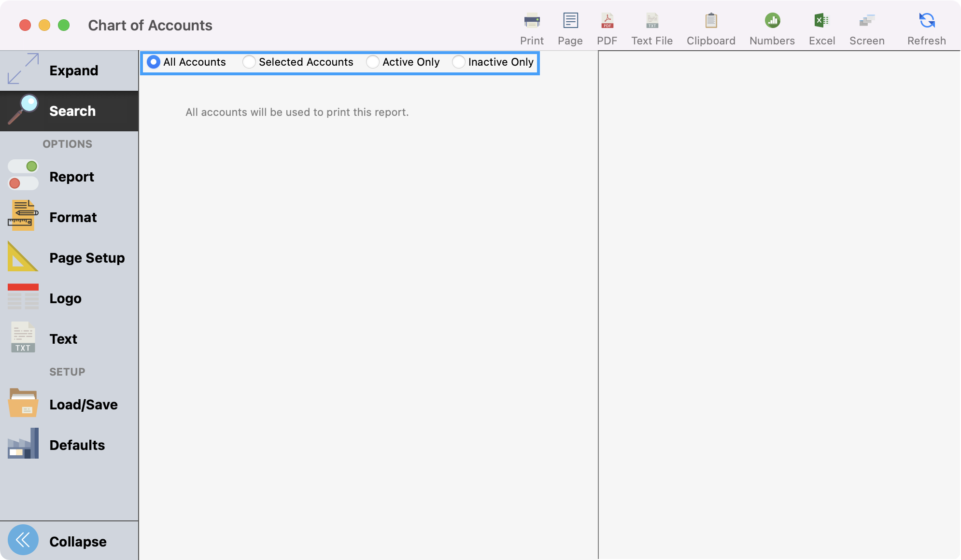Select the Active Only option
This screenshot has height=560, width=961.
click(373, 62)
